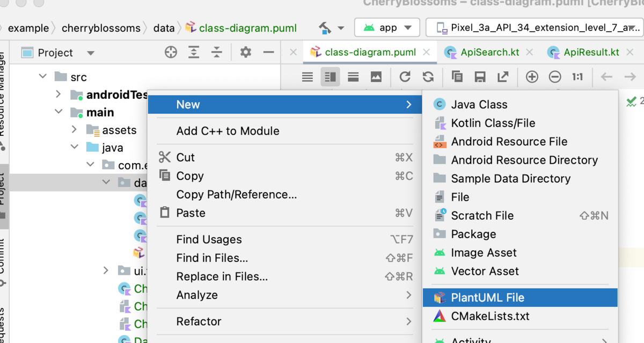Create a new Kotlin Class/File
The height and width of the screenshot is (343, 644).
point(520,123)
